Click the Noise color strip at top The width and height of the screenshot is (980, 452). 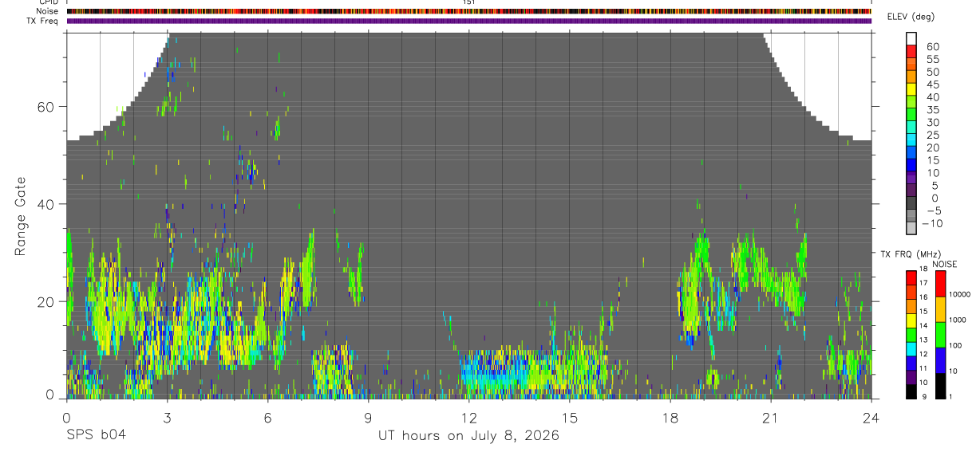468,11
